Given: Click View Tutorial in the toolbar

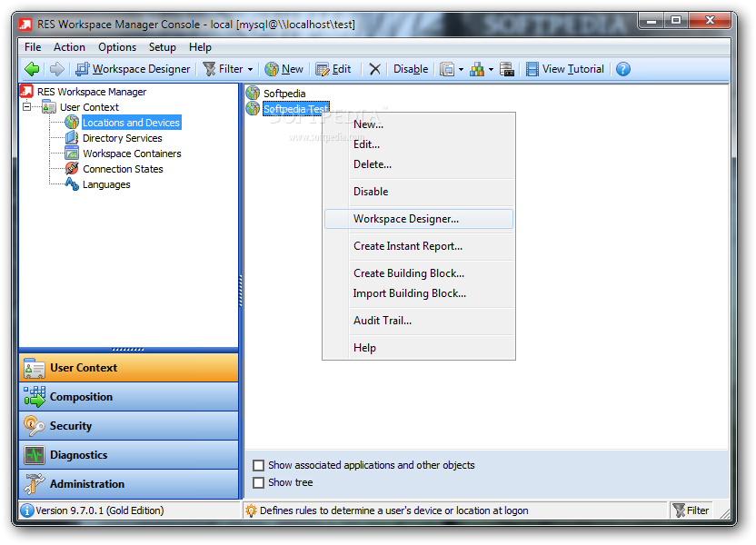Looking at the screenshot, I should tap(565, 69).
